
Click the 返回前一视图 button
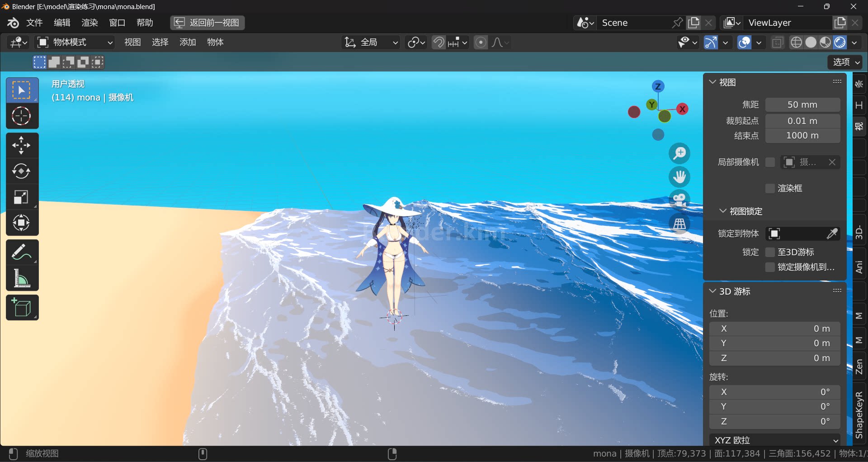(x=208, y=23)
